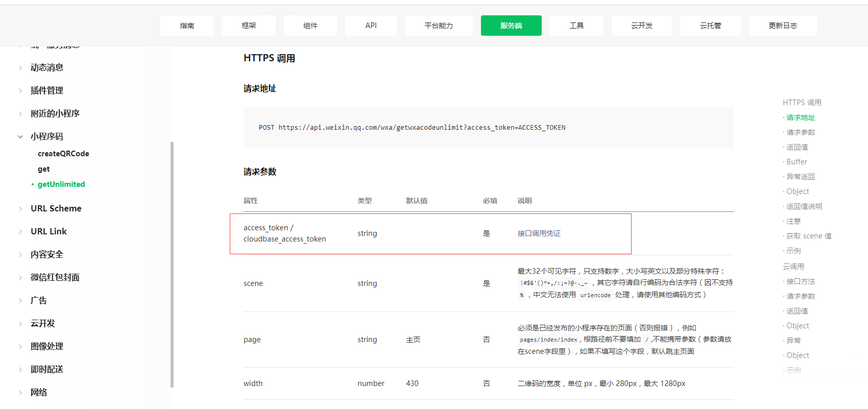Click the 必填 column header
Screen dimensions: 868x409
[490, 201]
